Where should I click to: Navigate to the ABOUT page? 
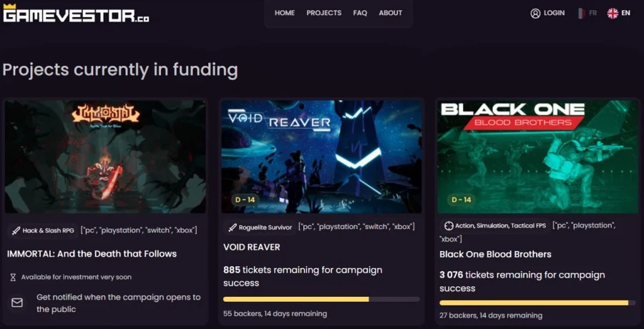click(391, 13)
